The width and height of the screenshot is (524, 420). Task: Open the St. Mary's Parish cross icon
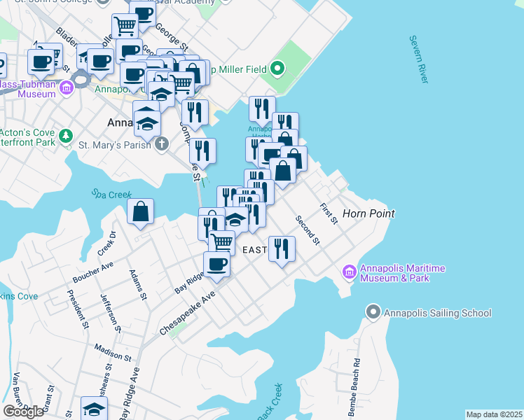(x=162, y=145)
